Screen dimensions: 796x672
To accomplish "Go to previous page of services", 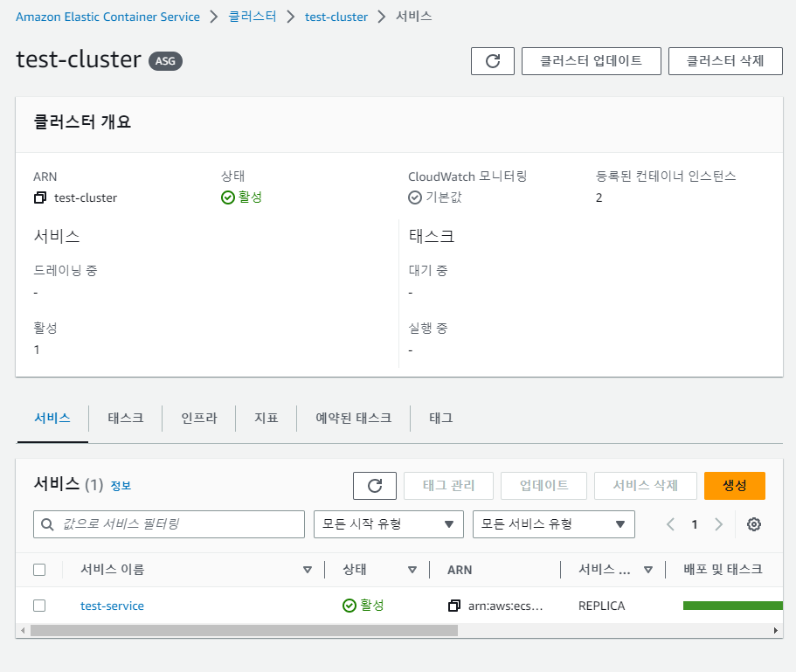I will [670, 524].
